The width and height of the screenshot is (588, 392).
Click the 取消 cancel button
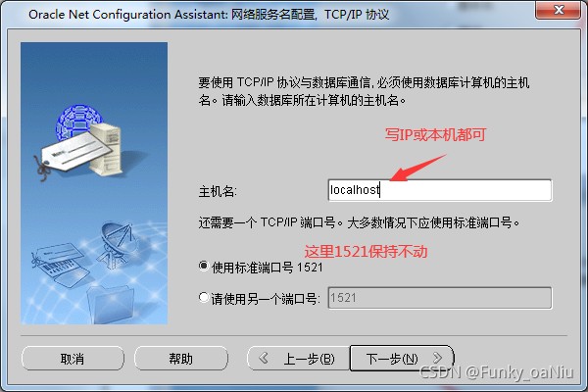[x=73, y=359]
